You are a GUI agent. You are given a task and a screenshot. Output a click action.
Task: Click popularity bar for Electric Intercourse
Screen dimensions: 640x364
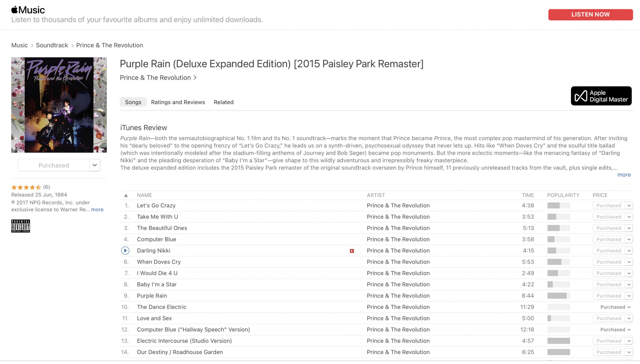(x=558, y=341)
